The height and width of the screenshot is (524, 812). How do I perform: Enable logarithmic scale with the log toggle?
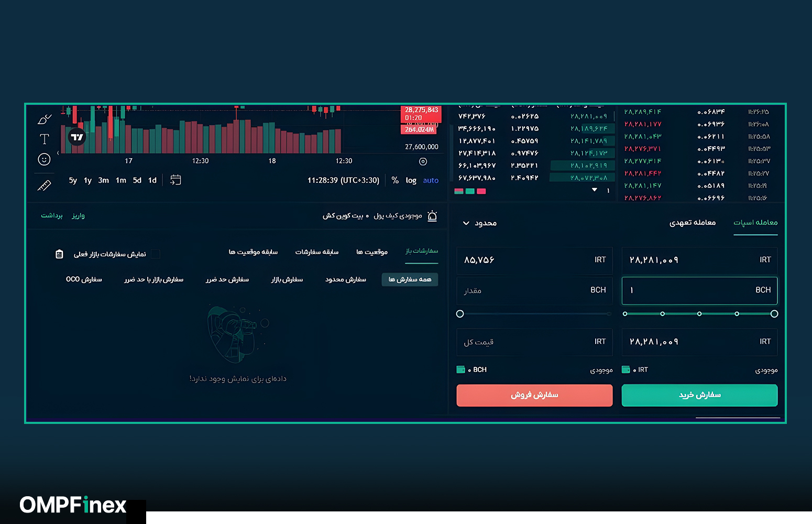pos(411,180)
